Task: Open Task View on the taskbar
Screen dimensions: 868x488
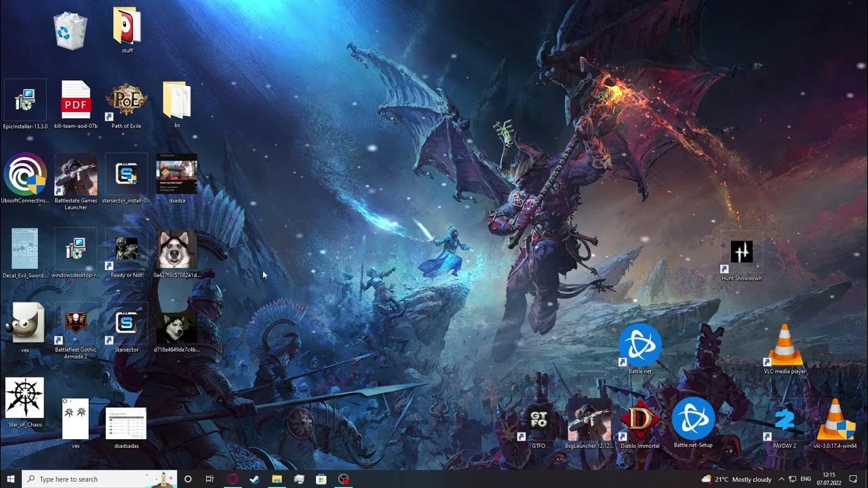Action: coord(210,479)
